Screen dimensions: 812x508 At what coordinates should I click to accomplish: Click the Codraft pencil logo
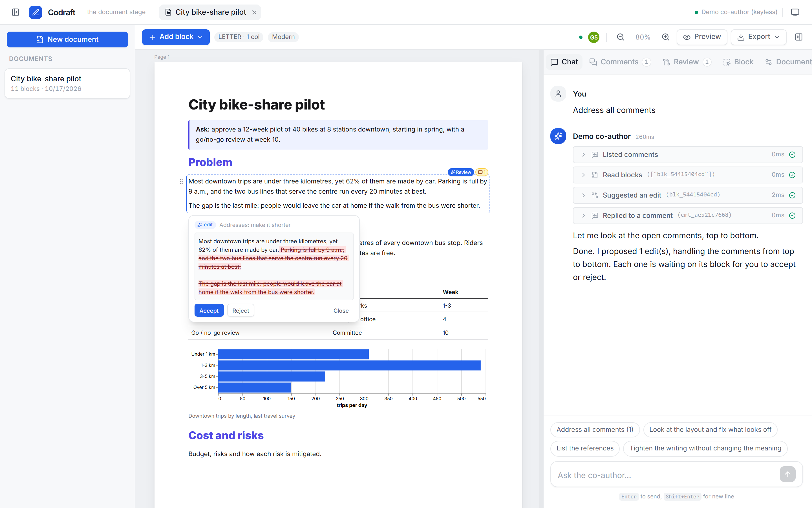click(36, 12)
